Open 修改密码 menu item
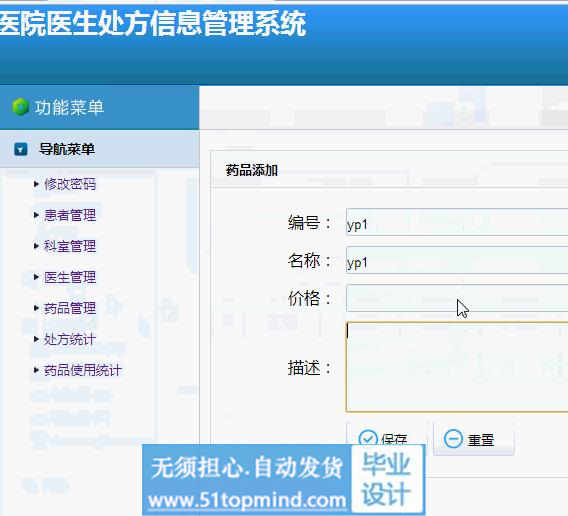The image size is (568, 516). point(70,184)
